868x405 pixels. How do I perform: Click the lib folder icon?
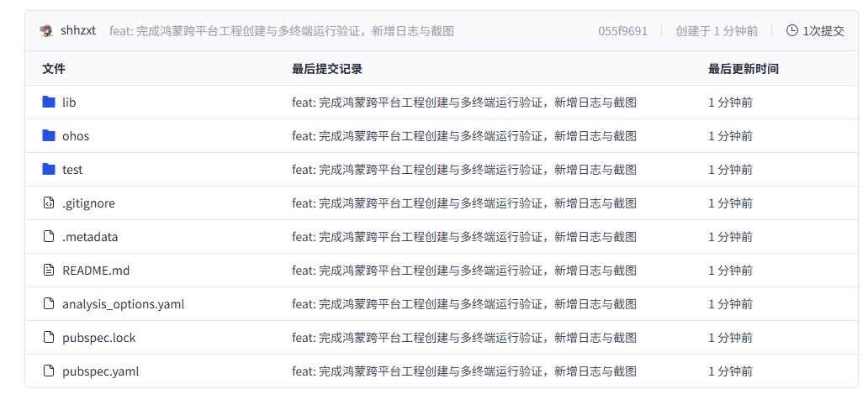[49, 102]
